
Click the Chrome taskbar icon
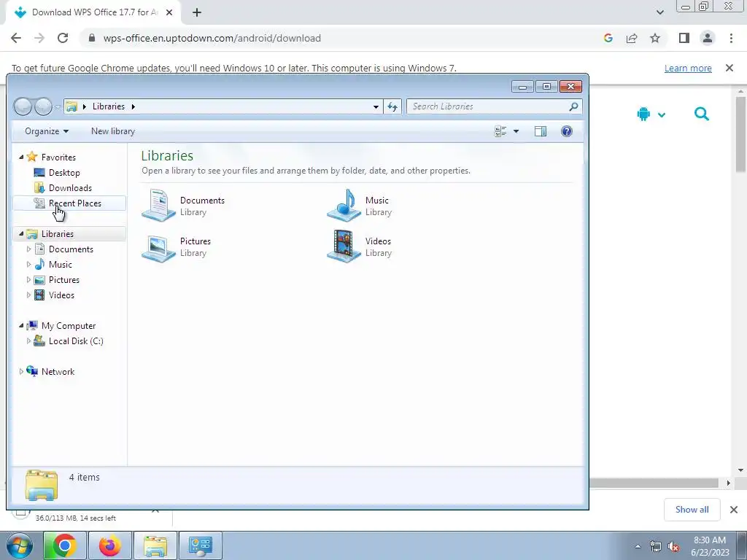click(x=64, y=545)
